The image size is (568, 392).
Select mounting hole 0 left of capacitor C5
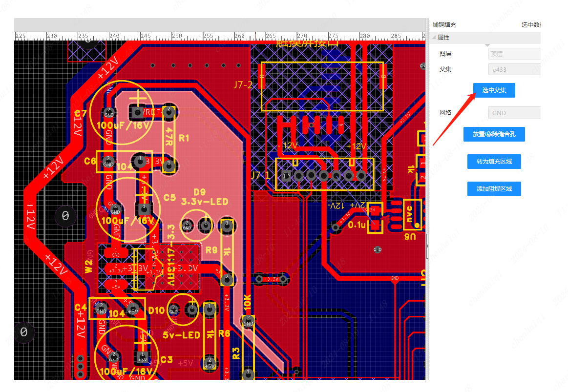pos(65,216)
